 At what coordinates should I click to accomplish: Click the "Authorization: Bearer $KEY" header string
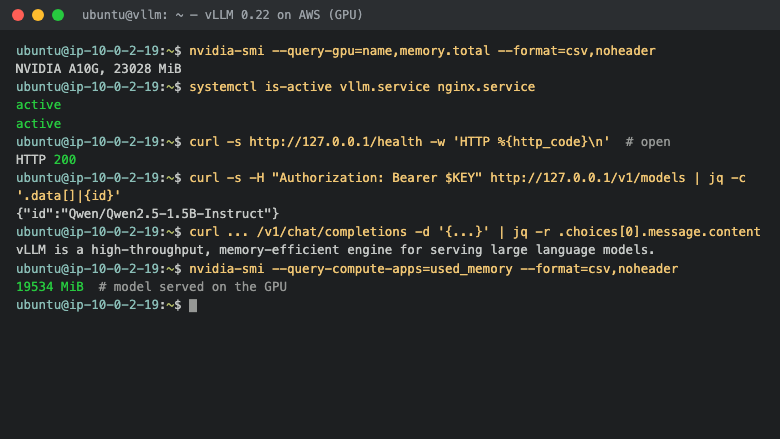(377, 177)
